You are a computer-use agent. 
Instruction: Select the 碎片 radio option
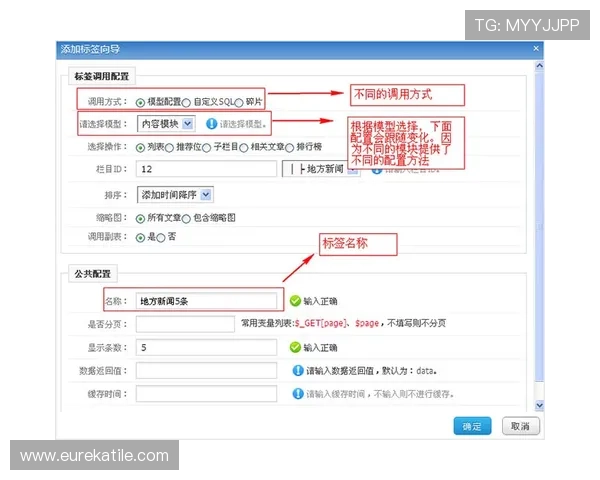pos(239,103)
